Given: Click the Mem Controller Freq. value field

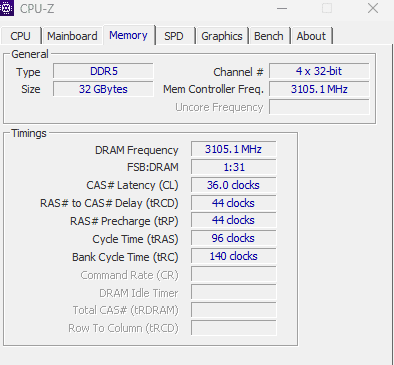Looking at the screenshot, I should 319,89.
